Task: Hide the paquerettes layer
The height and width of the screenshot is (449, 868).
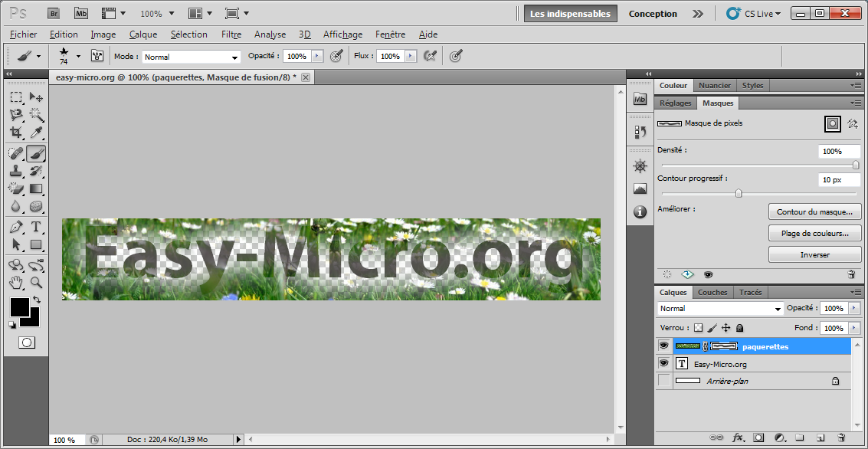Action: [x=663, y=346]
